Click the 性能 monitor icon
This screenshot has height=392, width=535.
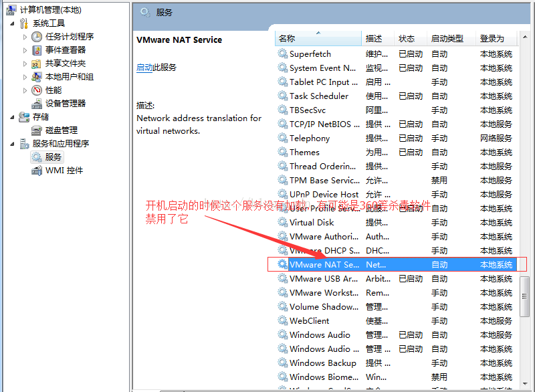tap(37, 90)
